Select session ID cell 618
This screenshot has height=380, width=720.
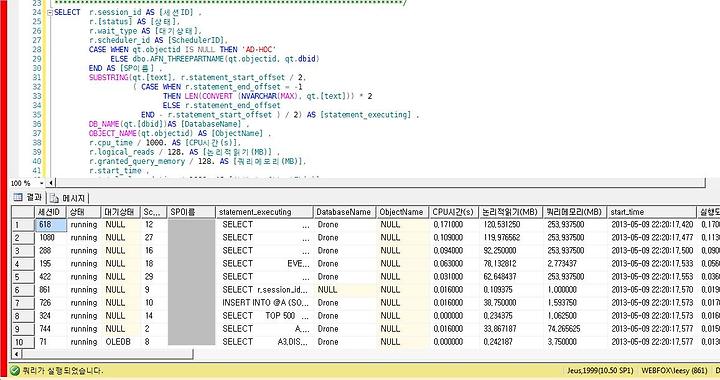[51, 224]
